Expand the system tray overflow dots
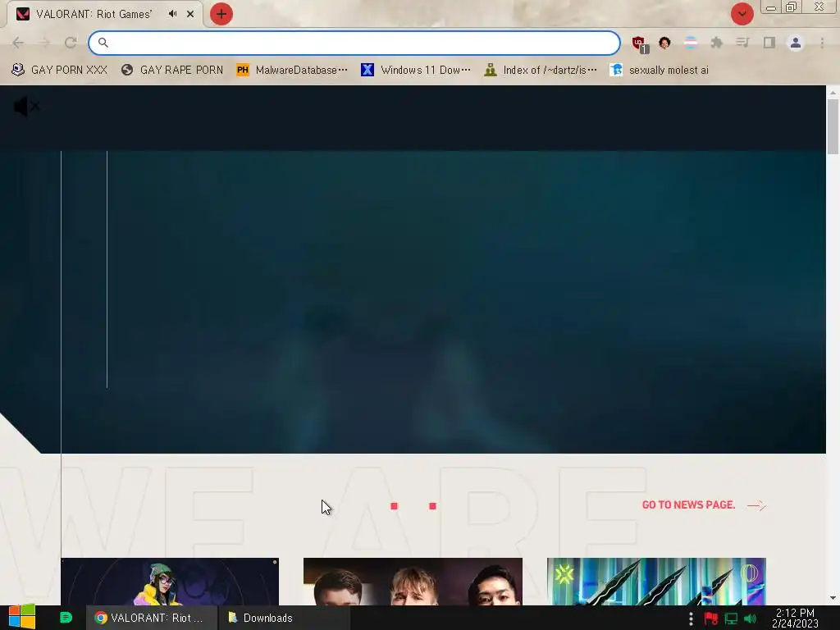The image size is (840, 630). tap(691, 619)
